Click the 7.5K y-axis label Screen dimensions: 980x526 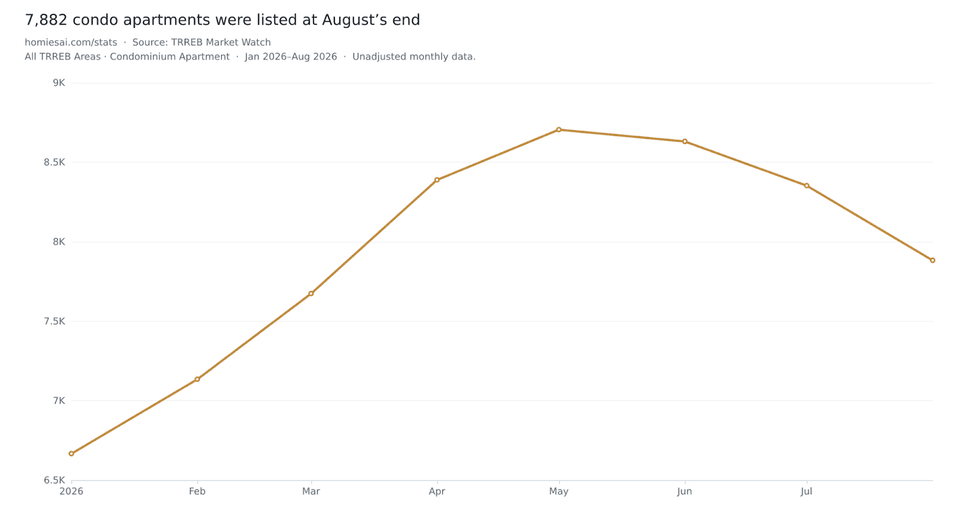click(x=54, y=321)
